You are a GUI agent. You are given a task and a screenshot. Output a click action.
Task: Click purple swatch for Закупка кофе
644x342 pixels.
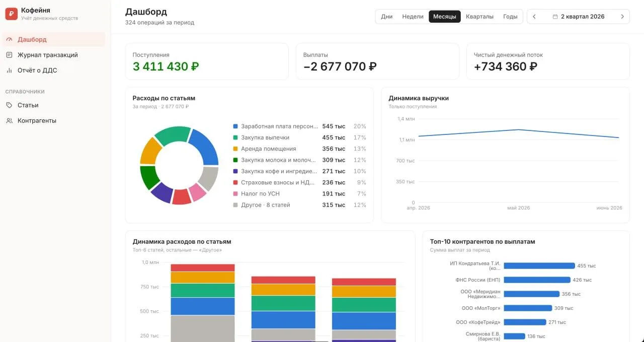[x=235, y=171]
